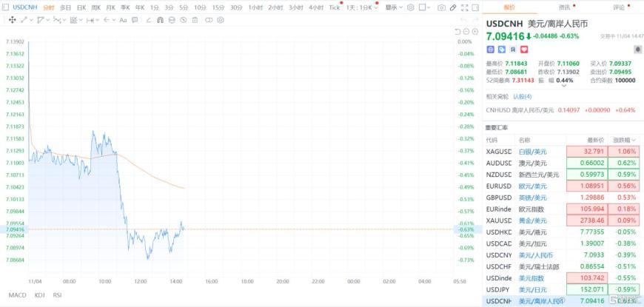Image resolution: width=644 pixels, height=307 pixels.
Task: Switch to the 资讯 news tab
Action: (564, 7)
